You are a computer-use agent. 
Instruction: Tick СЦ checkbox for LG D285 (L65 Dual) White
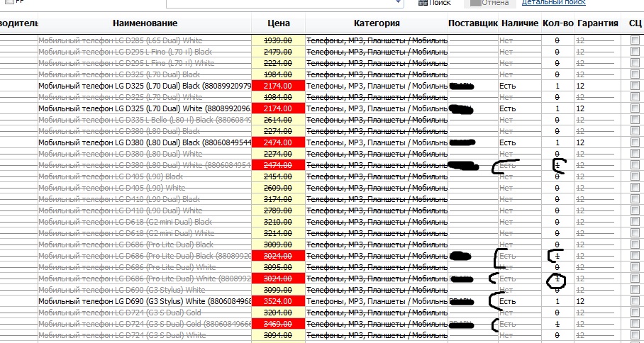pos(635,40)
